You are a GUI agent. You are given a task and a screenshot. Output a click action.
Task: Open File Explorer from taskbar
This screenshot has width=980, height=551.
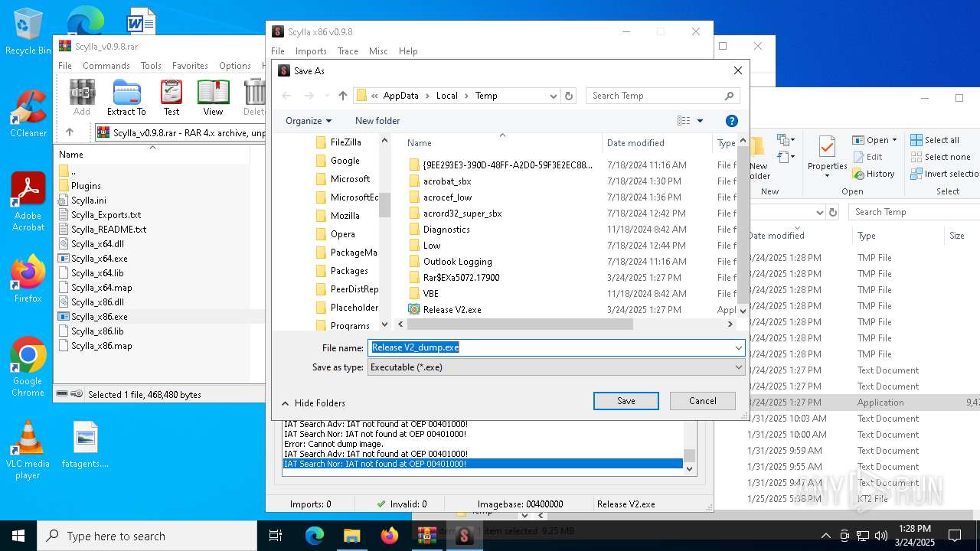(351, 536)
